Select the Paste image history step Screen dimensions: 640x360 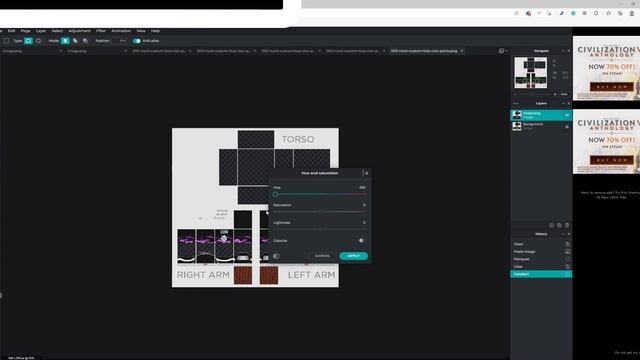[x=541, y=252]
